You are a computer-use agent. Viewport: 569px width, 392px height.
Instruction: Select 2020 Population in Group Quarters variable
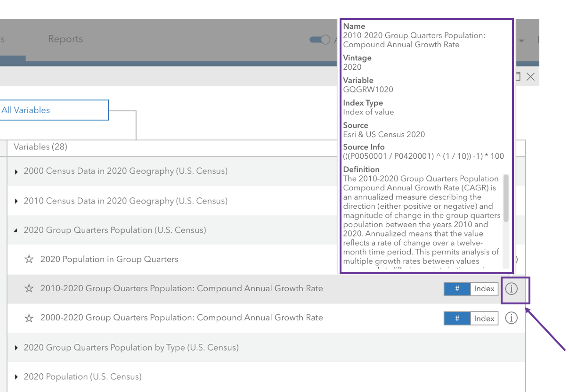pyautogui.click(x=109, y=259)
